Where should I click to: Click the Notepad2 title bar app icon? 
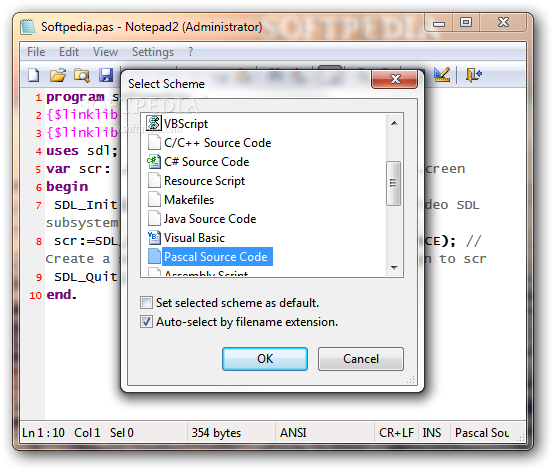[28, 27]
